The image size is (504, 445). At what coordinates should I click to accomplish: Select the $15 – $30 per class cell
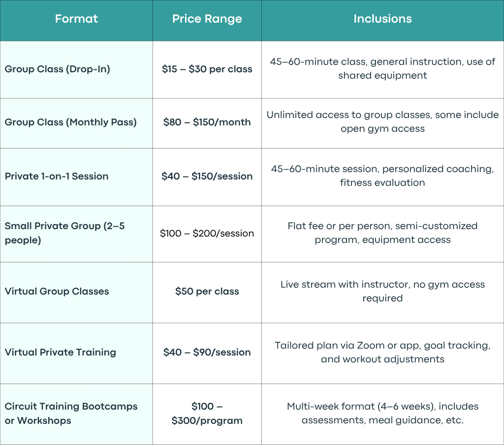[x=207, y=69]
